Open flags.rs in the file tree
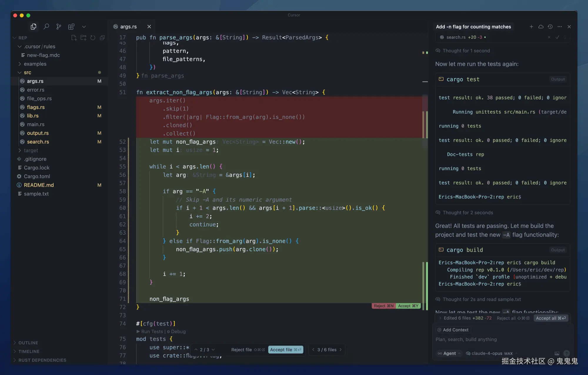This screenshot has width=588, height=375. [x=36, y=107]
